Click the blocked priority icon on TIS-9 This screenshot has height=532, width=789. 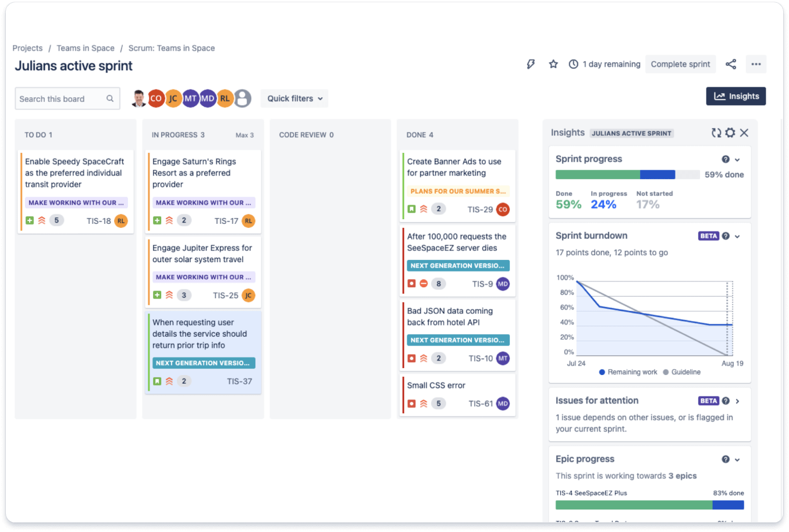pos(424,283)
